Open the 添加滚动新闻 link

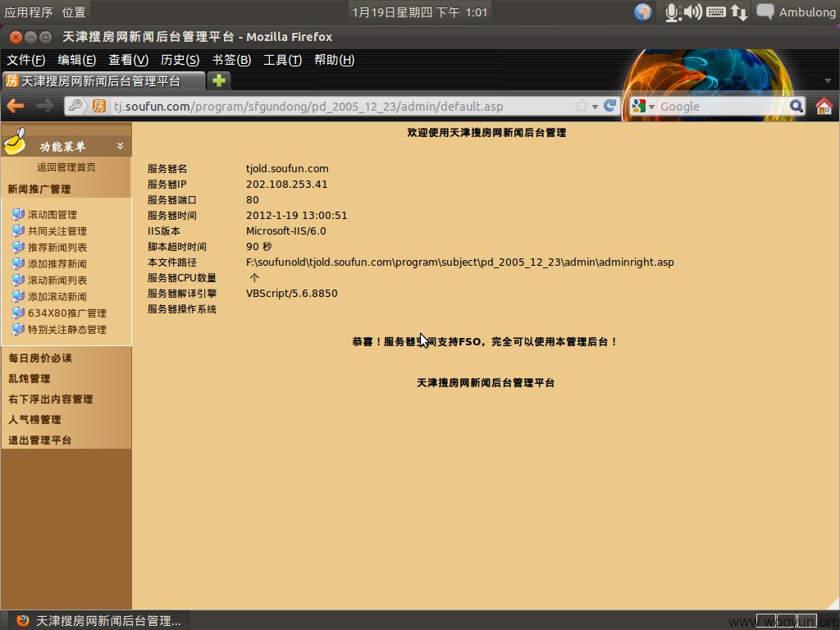click(57, 296)
